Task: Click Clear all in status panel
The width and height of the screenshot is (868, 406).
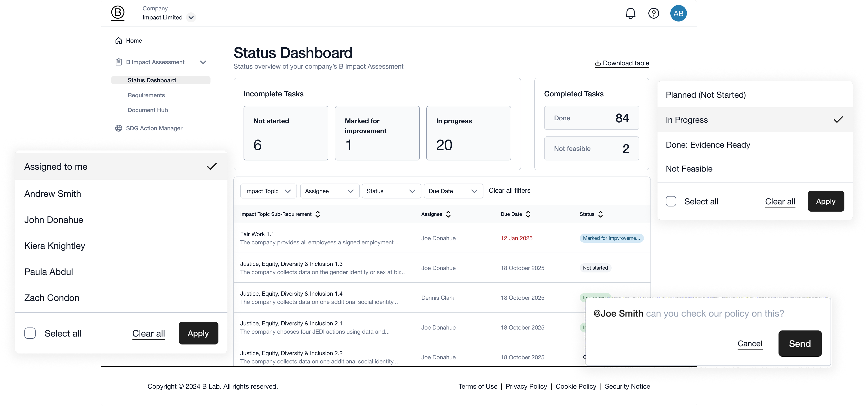Action: pos(780,201)
